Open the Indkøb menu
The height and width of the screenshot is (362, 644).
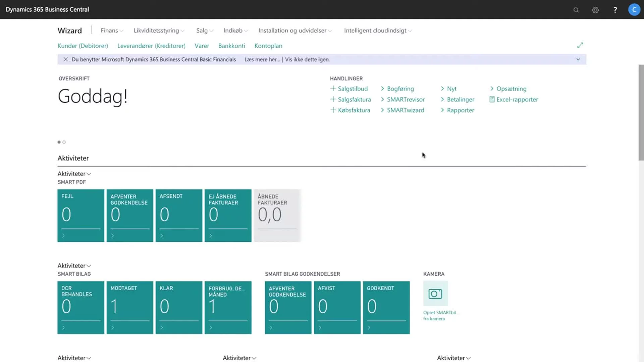[x=235, y=31]
